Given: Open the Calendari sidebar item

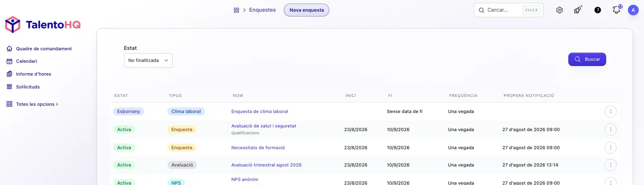Looking at the screenshot, I should point(27,61).
